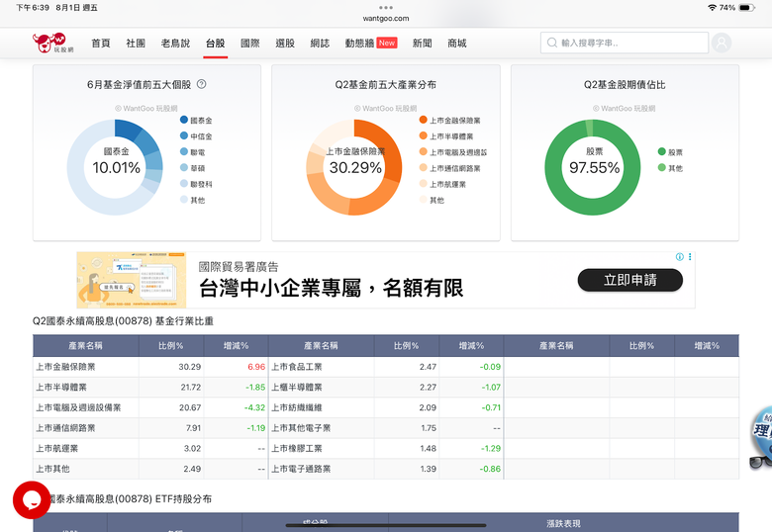
Task: Click the -4.32 change value
Action: click(254, 407)
